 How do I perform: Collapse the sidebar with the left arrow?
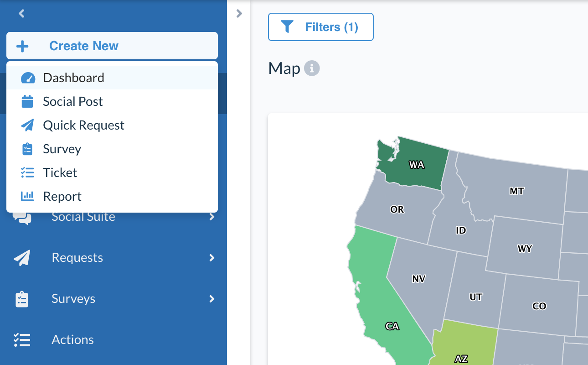pos(21,14)
